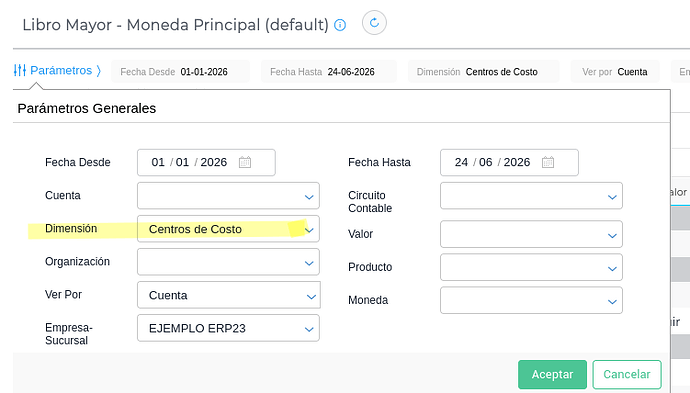Click the Parámetros sliders icon

coord(19,70)
